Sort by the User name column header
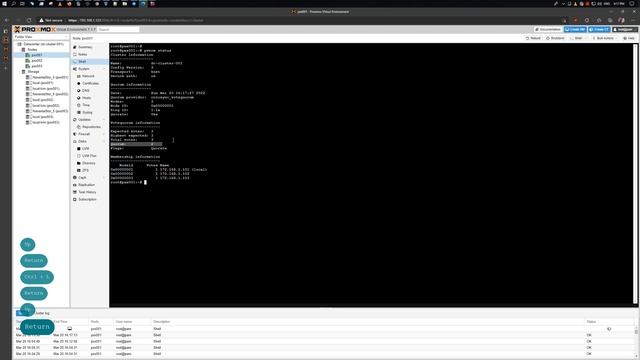Viewport: 640px width, 360px height. (124, 322)
